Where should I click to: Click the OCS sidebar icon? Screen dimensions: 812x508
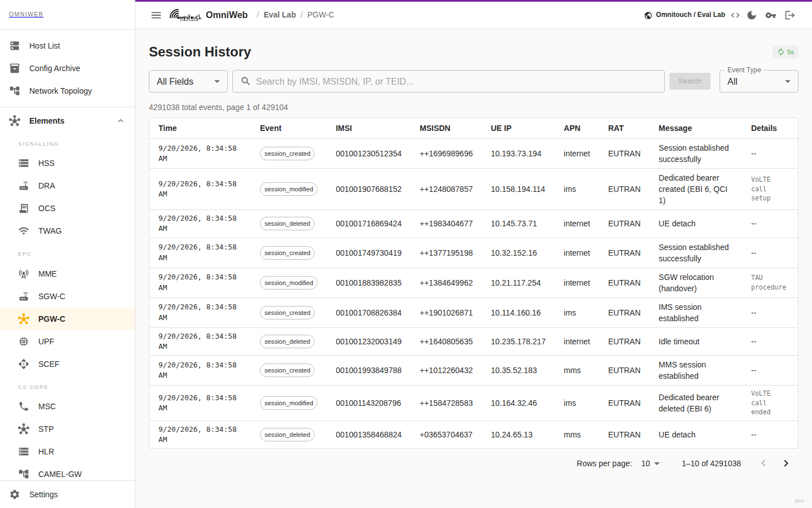click(x=24, y=208)
